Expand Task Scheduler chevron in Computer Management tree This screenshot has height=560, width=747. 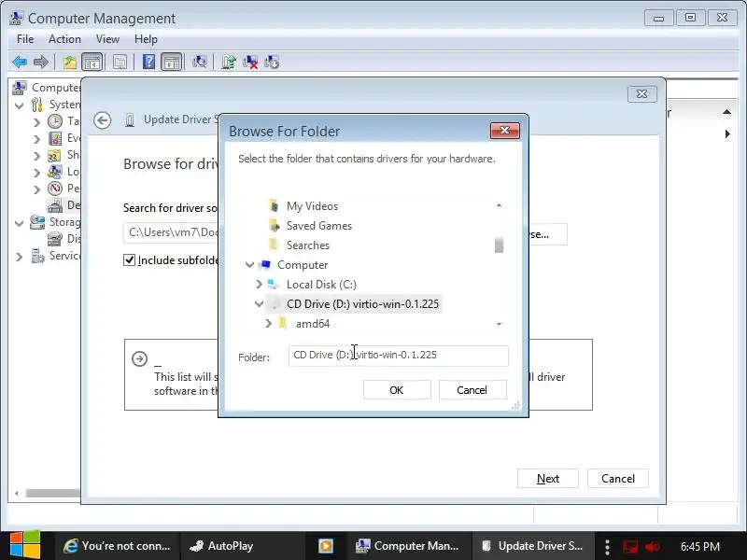pos(36,122)
